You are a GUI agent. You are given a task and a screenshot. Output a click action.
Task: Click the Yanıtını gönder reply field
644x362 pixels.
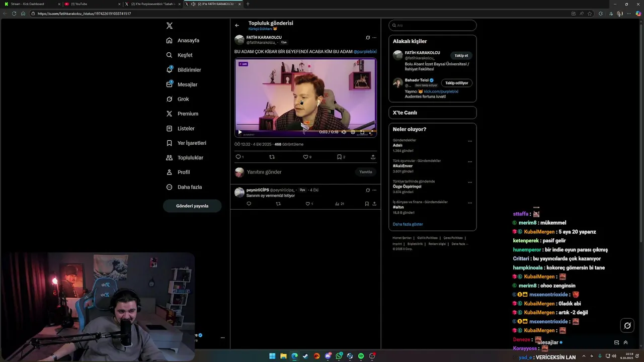(299, 172)
